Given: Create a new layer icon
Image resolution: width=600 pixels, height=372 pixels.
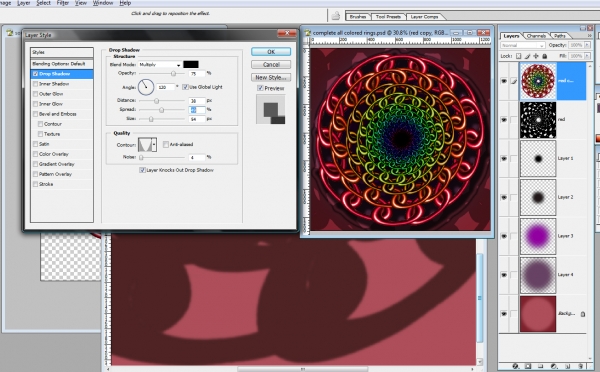Looking at the screenshot, I should pos(567,366).
